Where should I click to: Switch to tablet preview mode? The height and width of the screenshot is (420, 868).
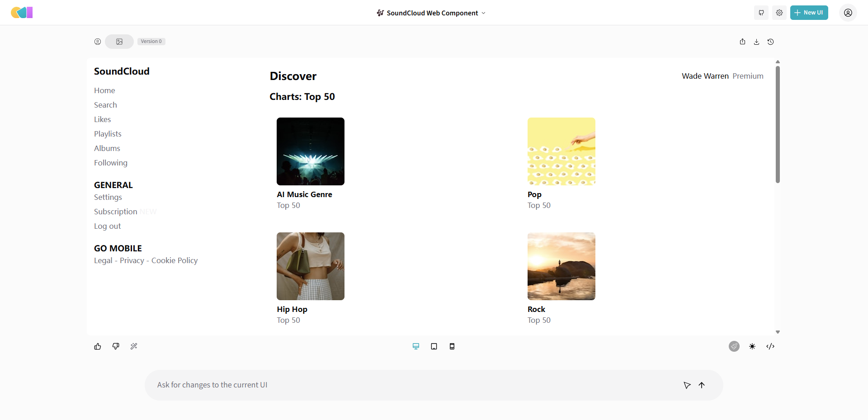coord(434,346)
